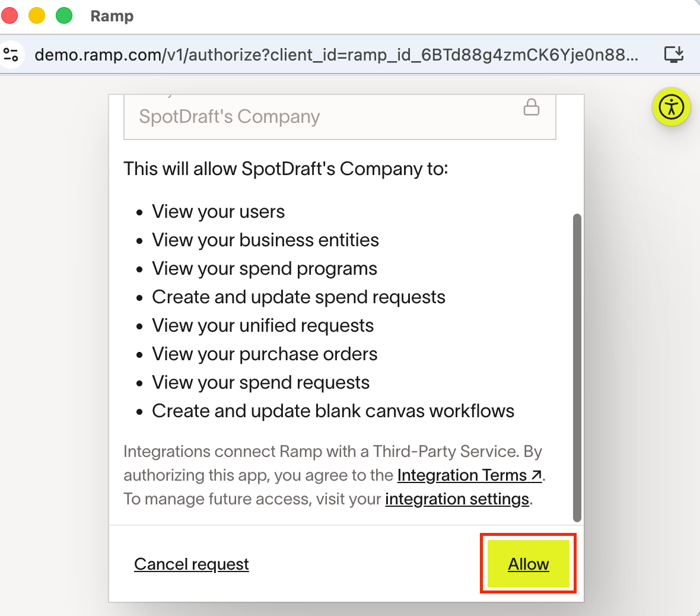Focus the demo.ramp.com URL address field
Viewport: 700px width, 616px height.
[x=336, y=55]
